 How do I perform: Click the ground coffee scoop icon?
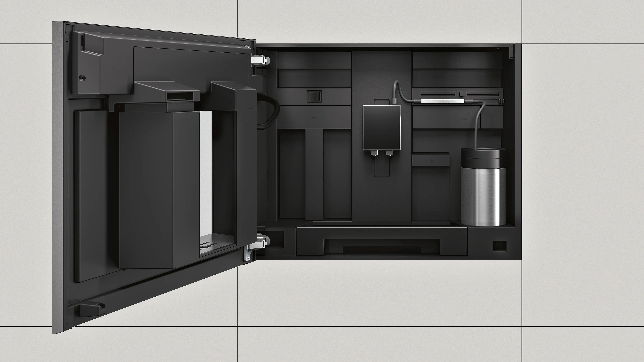tap(466, 117)
